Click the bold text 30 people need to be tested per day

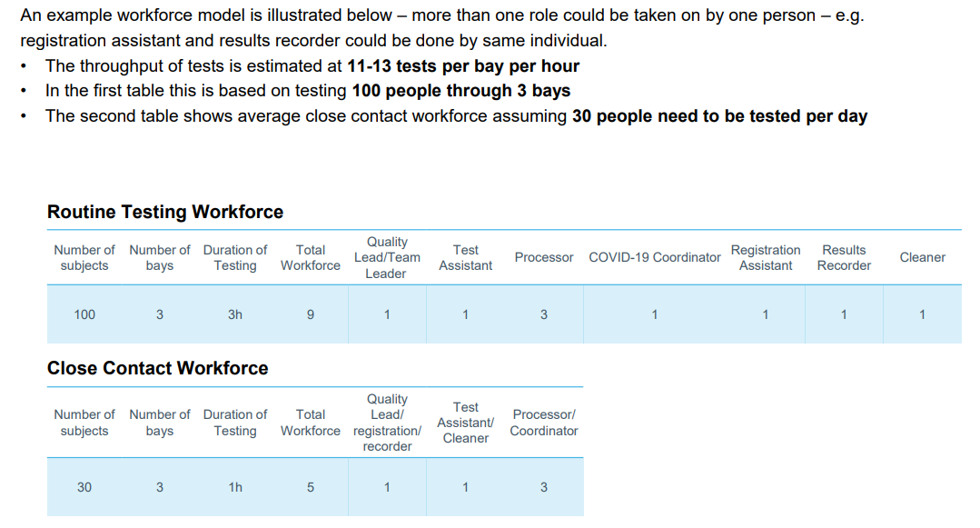click(x=719, y=116)
